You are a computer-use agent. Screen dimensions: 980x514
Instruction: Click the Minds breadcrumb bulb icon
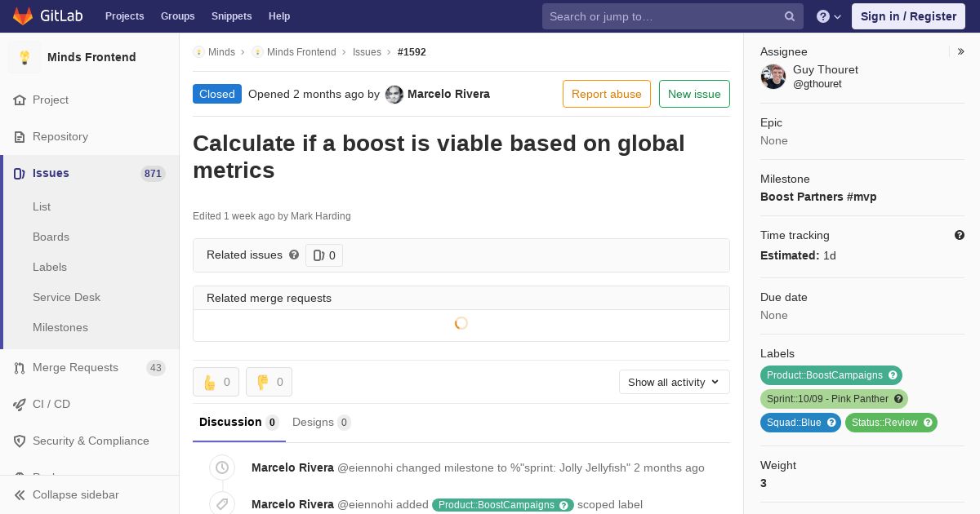tap(198, 51)
